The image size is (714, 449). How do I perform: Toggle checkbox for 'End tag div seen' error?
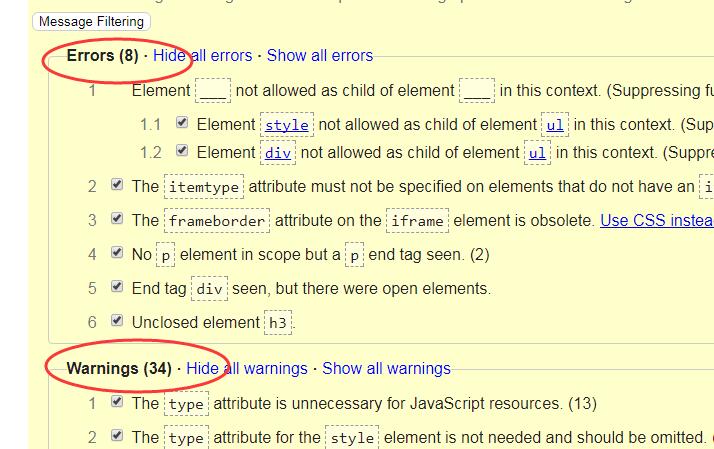click(x=117, y=286)
